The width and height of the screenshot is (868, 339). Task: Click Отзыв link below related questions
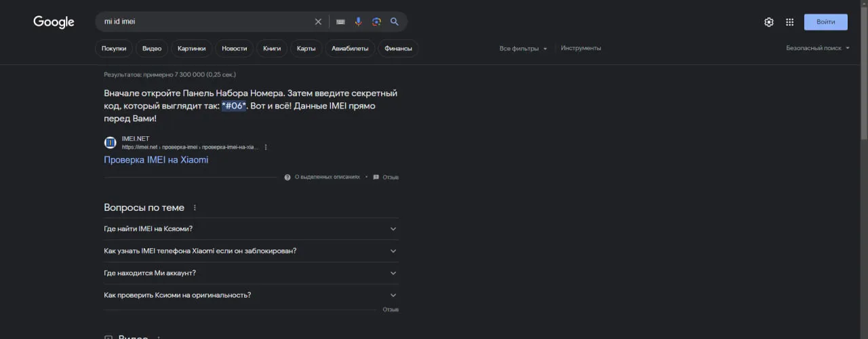tap(391, 310)
